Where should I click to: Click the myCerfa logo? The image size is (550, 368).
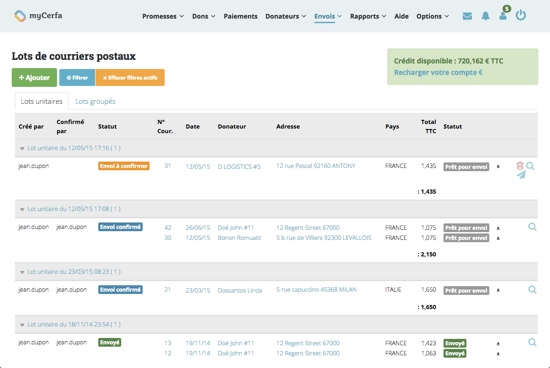point(38,16)
